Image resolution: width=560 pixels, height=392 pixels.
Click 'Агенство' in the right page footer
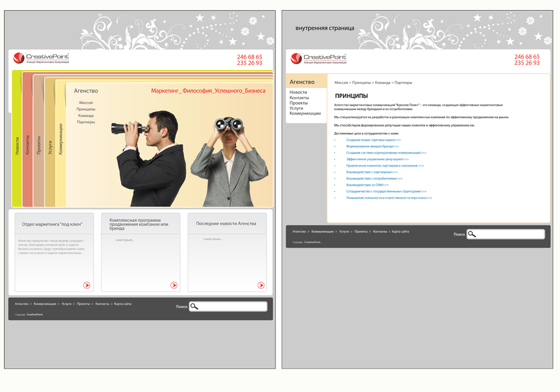point(299,232)
